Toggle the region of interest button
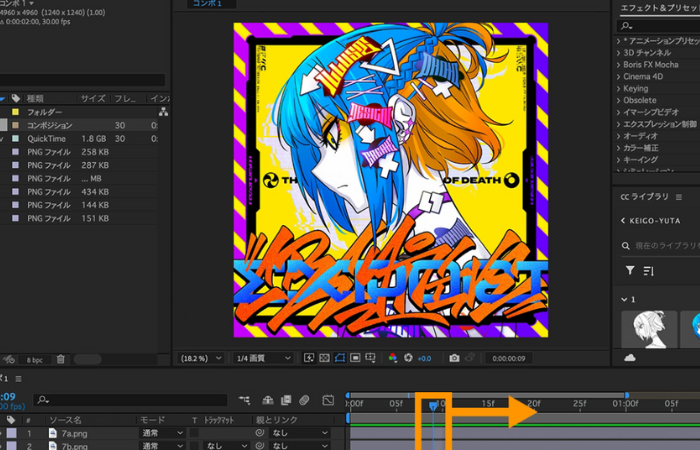 [356, 358]
